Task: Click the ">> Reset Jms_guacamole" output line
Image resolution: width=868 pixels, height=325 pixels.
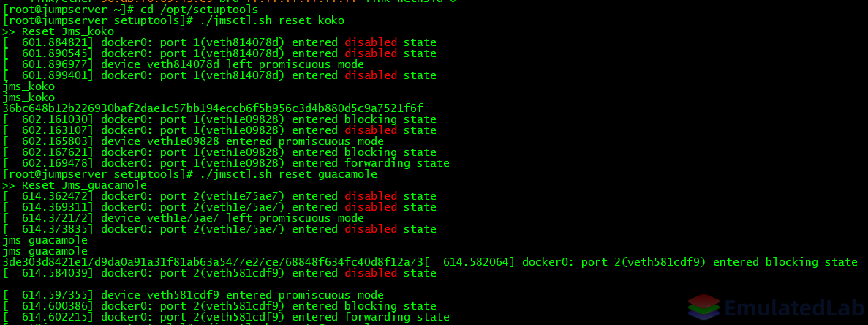Action: 75,185
